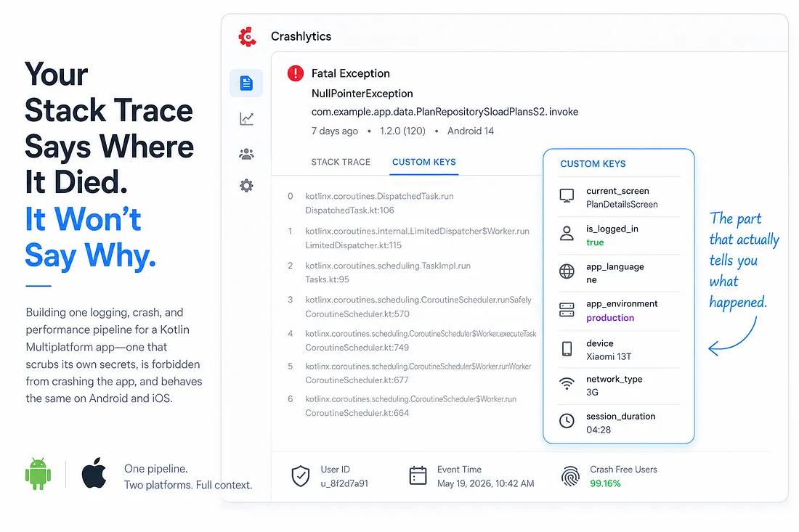Open the issues document sidebar icon
This screenshot has height=532, width=799.
[246, 83]
